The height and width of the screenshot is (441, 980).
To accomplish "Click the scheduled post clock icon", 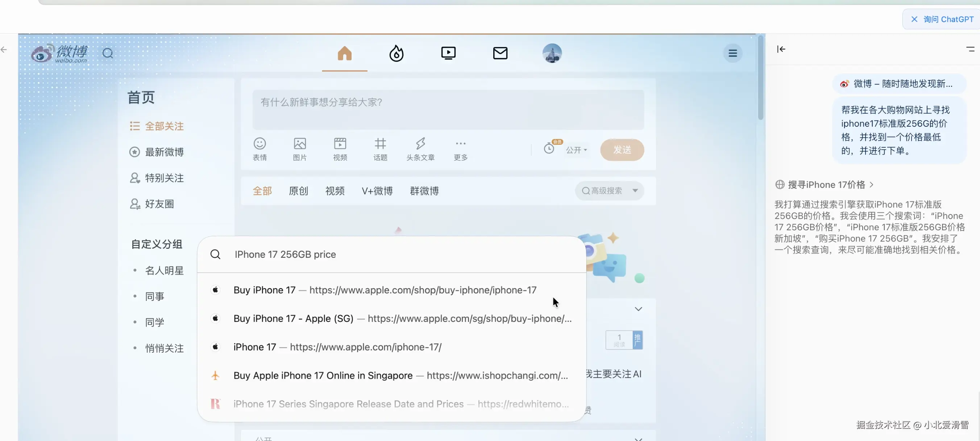I will pyautogui.click(x=549, y=149).
